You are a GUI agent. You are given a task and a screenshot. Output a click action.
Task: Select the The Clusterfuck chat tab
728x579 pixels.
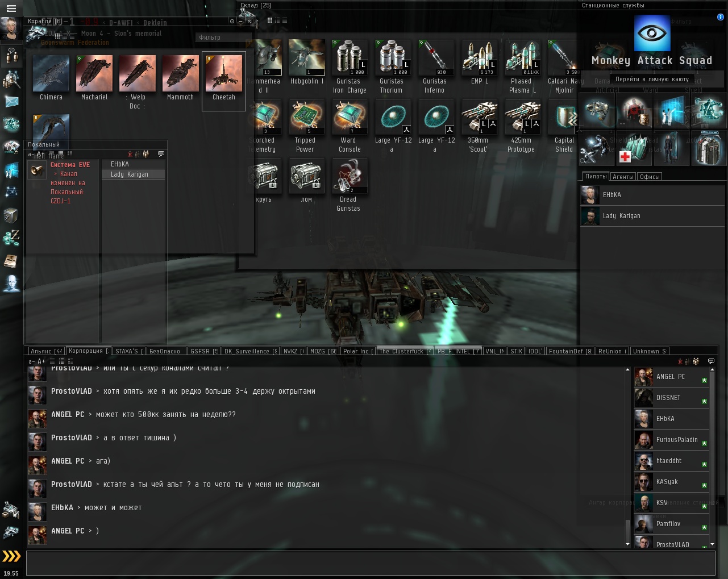click(405, 351)
